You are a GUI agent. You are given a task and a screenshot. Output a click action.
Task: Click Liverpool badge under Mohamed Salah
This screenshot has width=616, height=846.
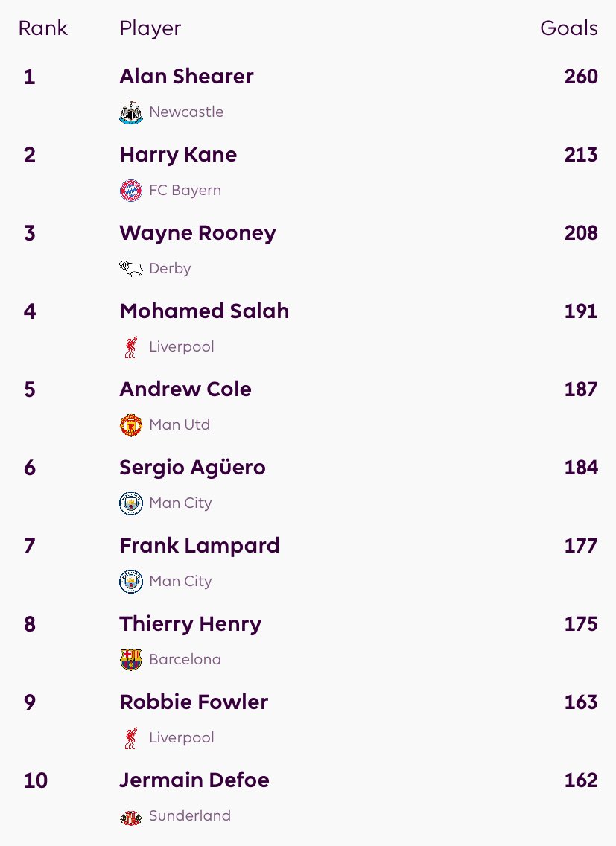tap(130, 347)
